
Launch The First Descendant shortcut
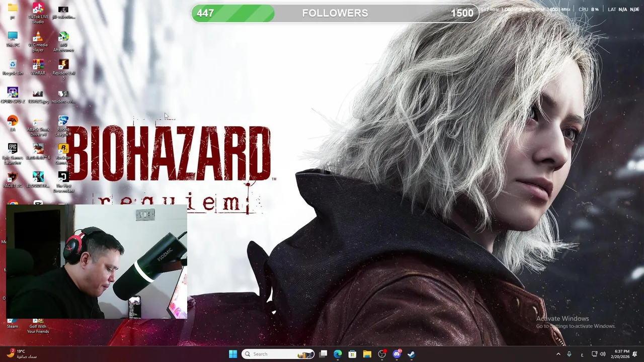point(63,182)
